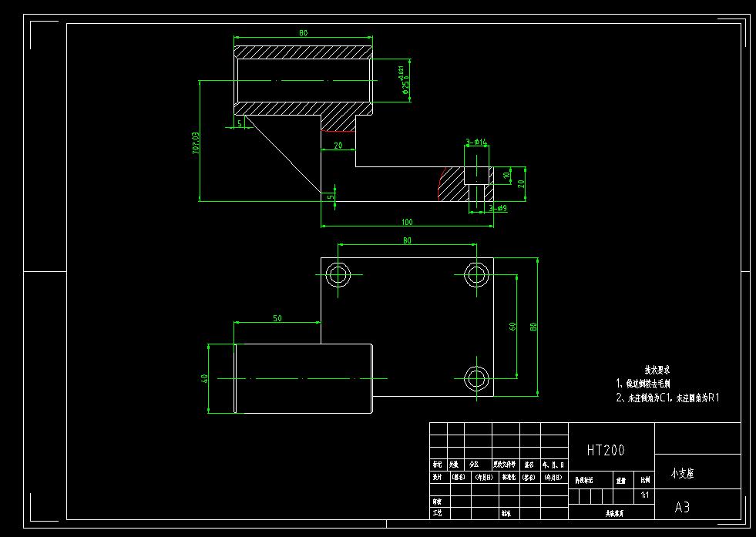This screenshot has width=756, height=537.
Task: Click the first technical requirement note line
Action: coord(643,384)
